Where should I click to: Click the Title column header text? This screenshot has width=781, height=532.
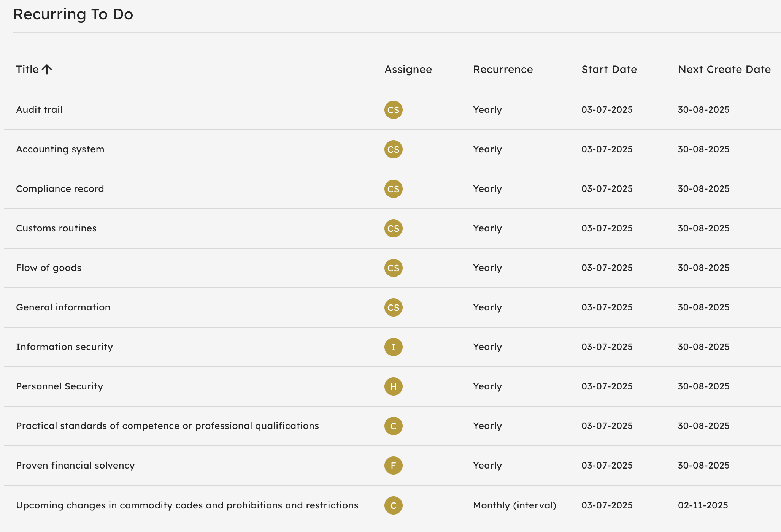[27, 70]
